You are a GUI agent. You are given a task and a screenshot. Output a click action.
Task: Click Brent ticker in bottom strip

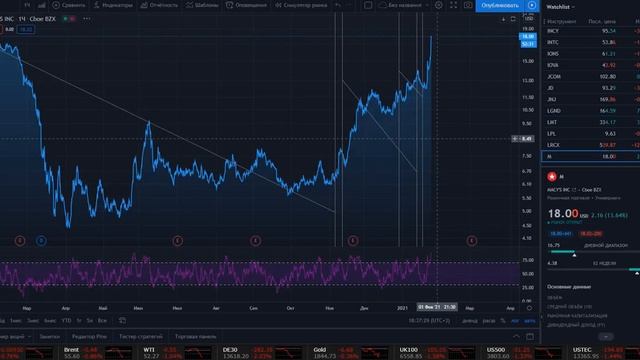(98, 353)
